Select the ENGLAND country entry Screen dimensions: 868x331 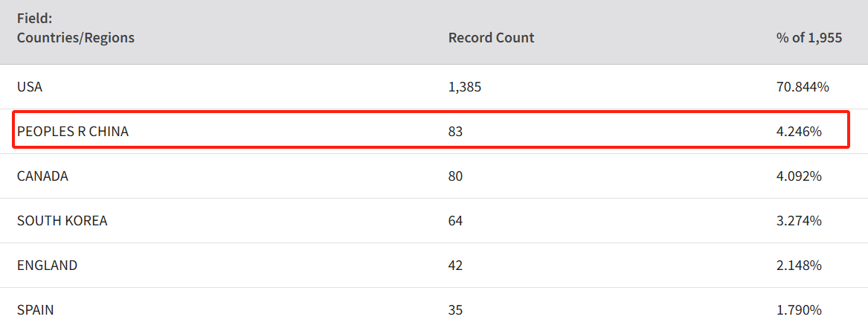tap(47, 265)
